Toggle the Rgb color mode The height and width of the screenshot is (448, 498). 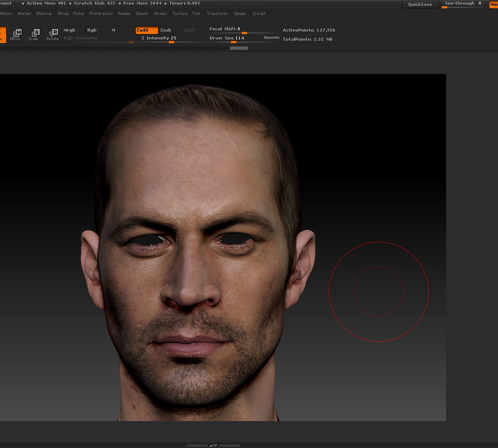(x=97, y=30)
